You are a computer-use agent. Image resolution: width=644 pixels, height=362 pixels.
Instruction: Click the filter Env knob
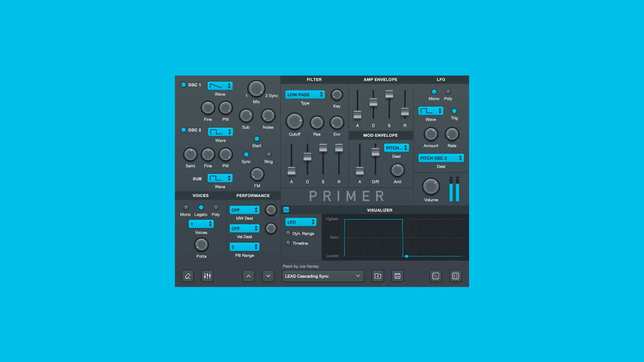[337, 123]
